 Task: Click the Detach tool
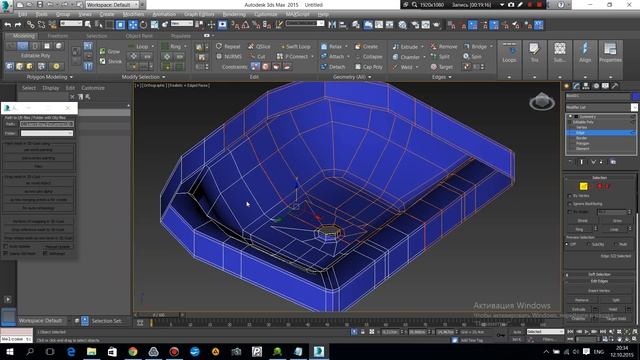333,67
